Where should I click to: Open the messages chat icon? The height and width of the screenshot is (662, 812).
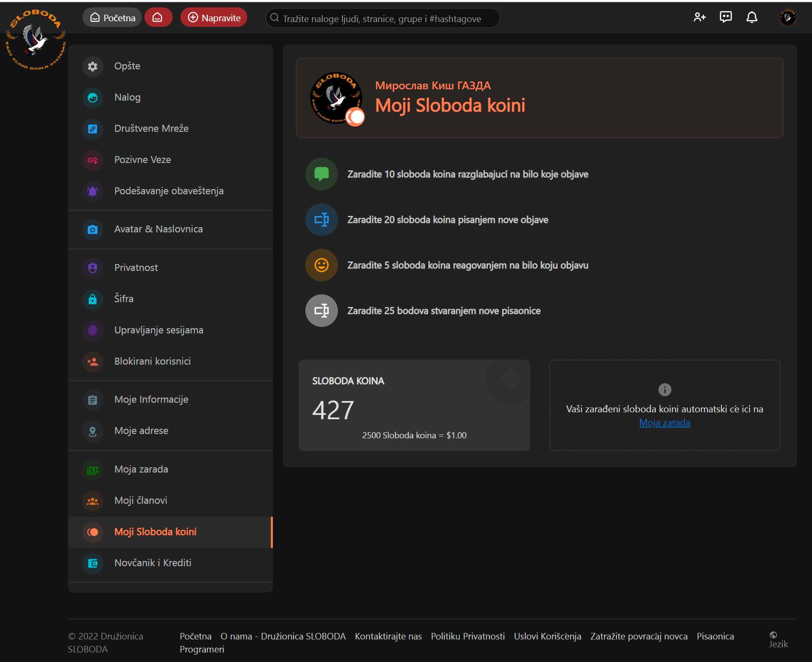(726, 17)
